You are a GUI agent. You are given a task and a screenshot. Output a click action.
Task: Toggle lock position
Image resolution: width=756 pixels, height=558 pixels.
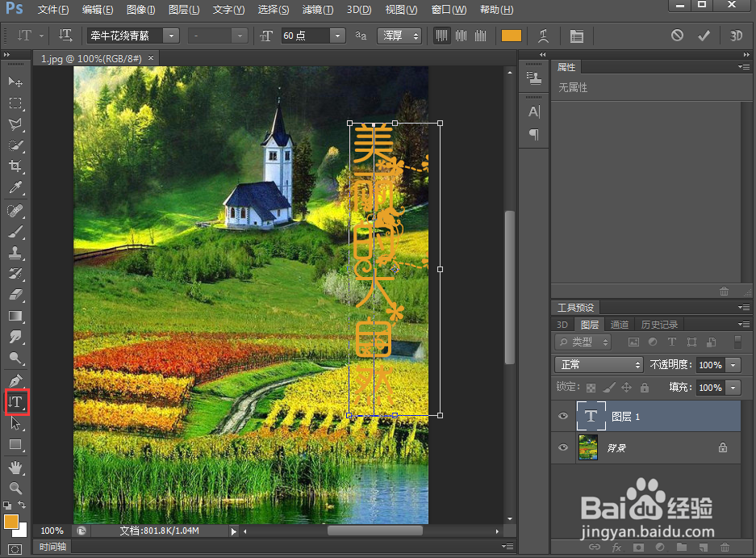(x=626, y=387)
